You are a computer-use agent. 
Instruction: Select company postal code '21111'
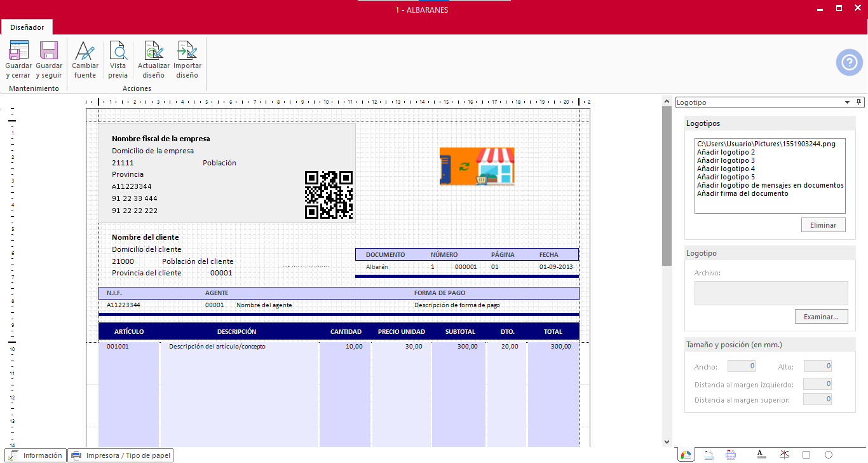point(123,163)
